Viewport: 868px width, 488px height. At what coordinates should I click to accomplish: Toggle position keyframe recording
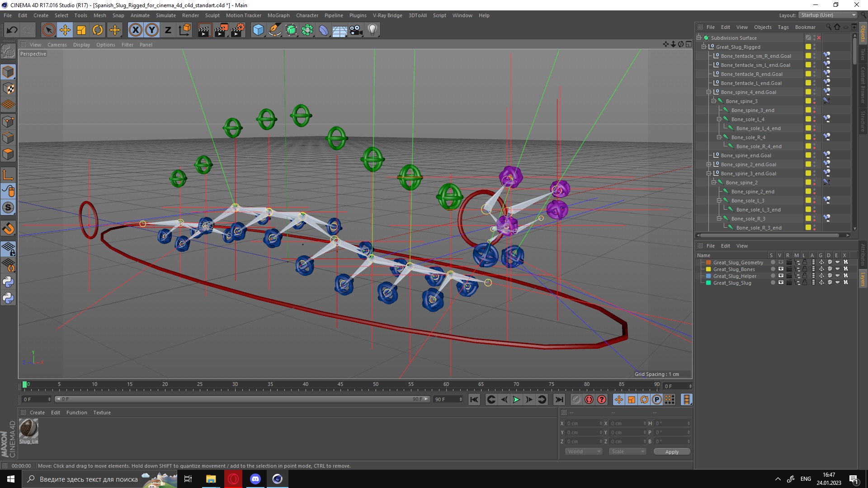pyautogui.click(x=619, y=399)
